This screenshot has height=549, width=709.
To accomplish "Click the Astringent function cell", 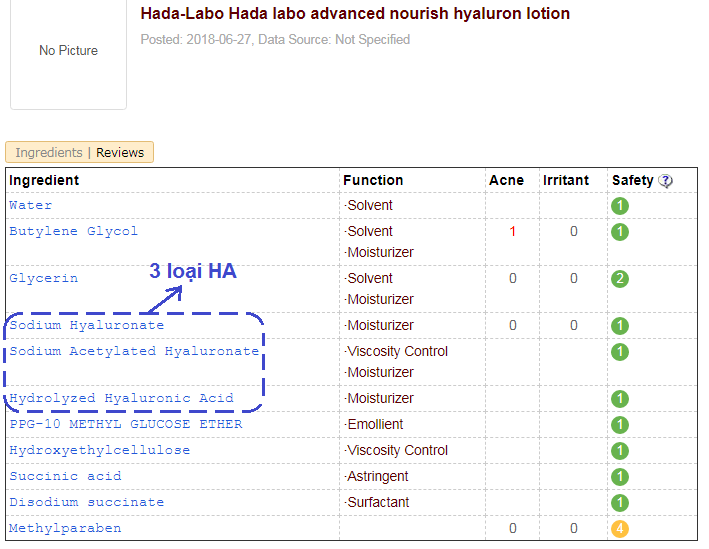I will (376, 476).
